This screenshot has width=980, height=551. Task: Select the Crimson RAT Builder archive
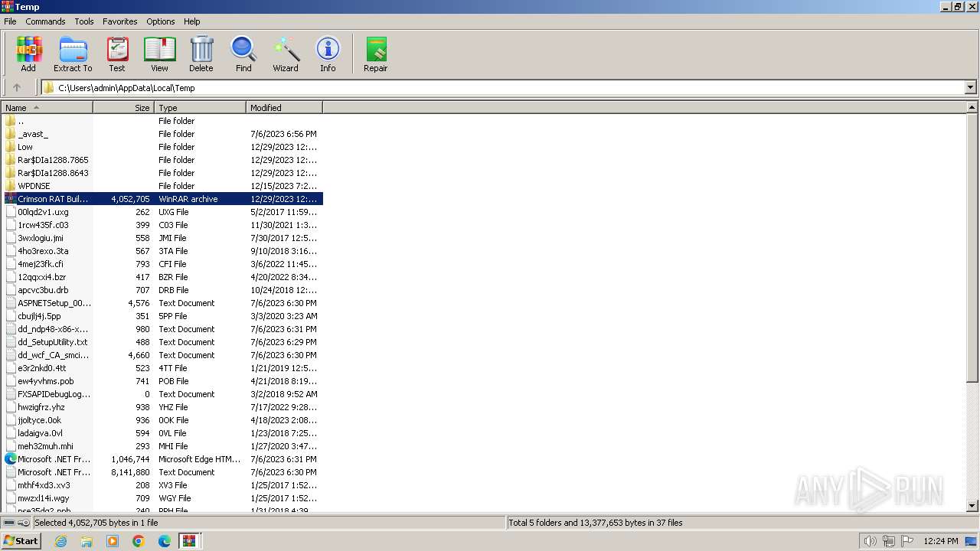coord(162,199)
